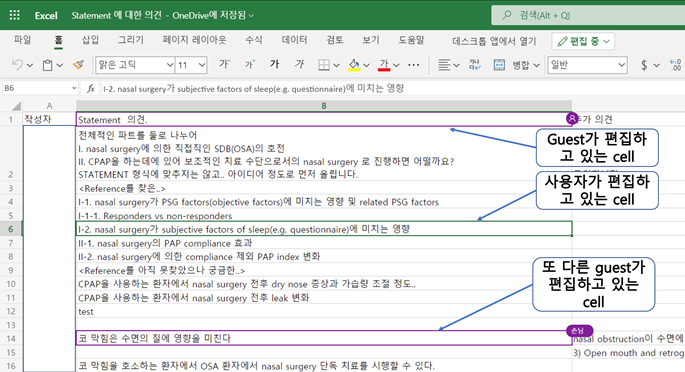Switch to the 삽입 tab
Viewport: 685px width, 372px height.
pos(90,40)
